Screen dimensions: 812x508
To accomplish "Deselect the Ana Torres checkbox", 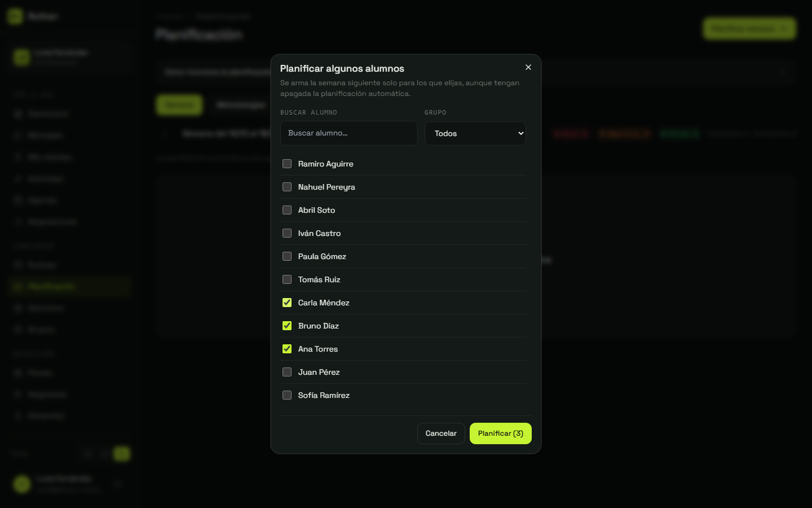I will point(287,349).
